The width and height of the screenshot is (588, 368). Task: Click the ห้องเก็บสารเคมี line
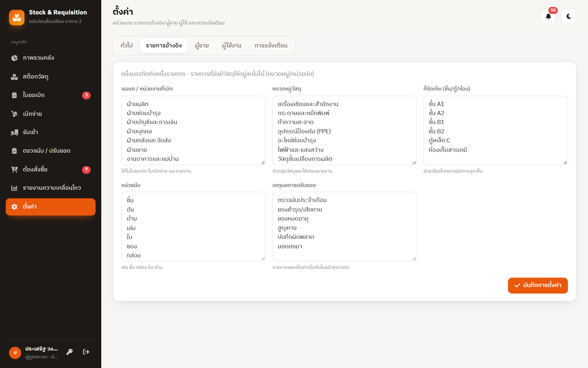pos(448,150)
